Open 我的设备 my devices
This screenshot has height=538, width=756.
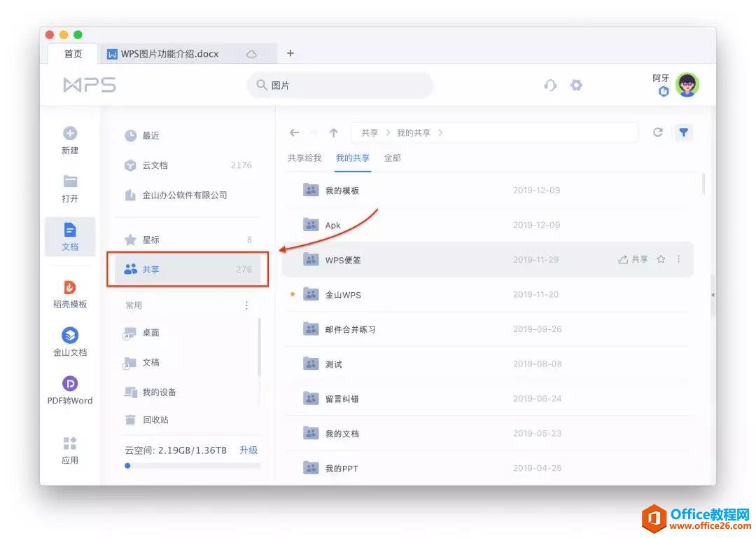click(x=188, y=392)
